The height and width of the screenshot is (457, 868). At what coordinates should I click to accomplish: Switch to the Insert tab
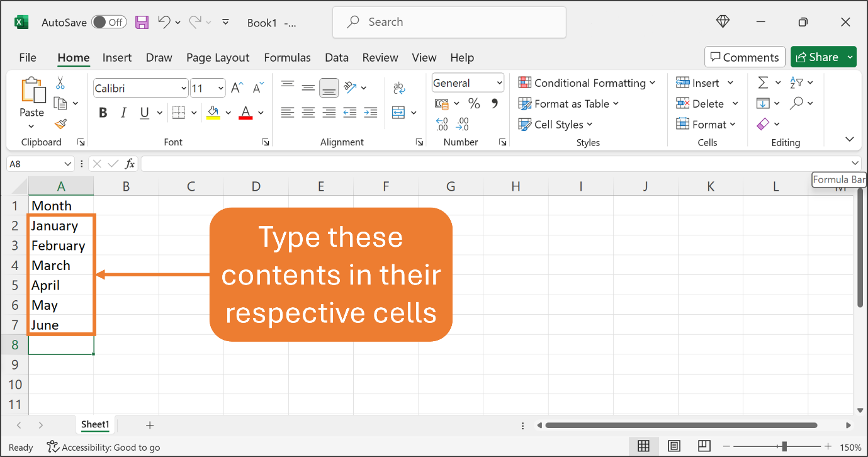[x=117, y=57]
